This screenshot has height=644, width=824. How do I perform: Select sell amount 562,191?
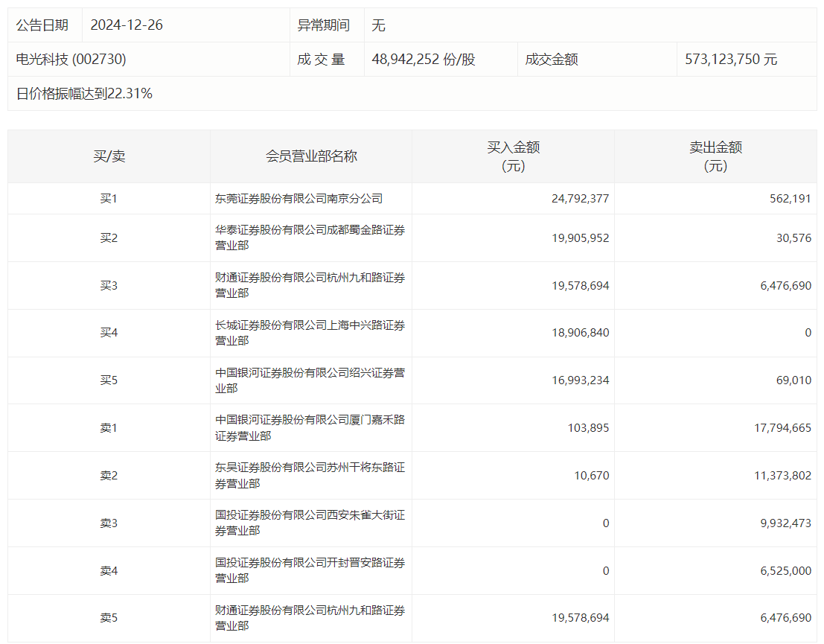(x=791, y=199)
